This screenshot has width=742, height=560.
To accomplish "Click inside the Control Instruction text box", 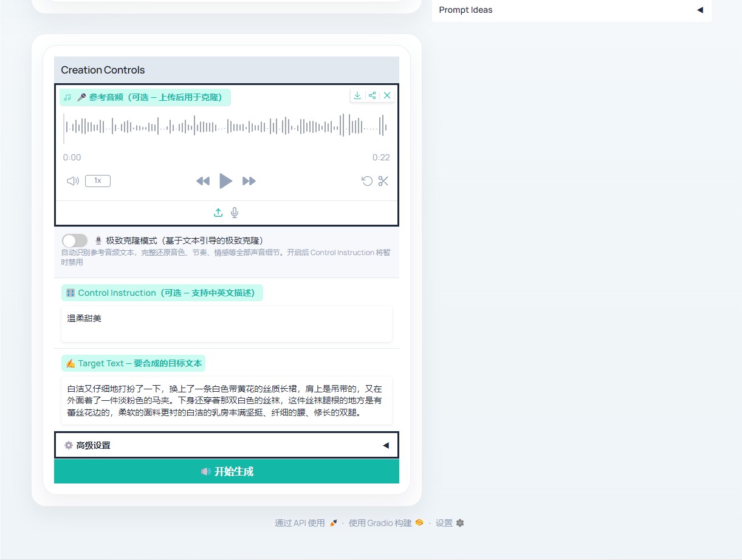I will pos(226,324).
